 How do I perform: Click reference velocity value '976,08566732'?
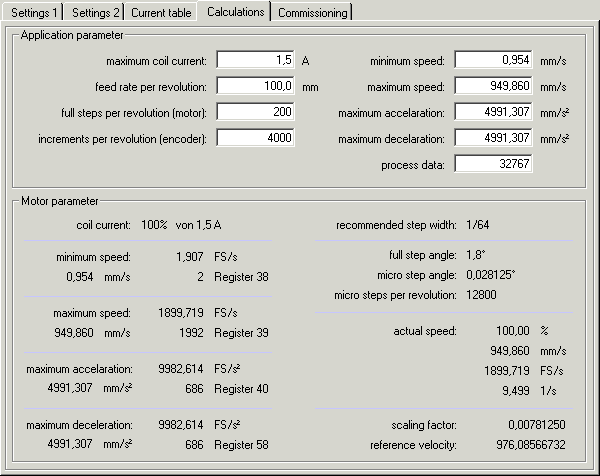pyautogui.click(x=531, y=445)
